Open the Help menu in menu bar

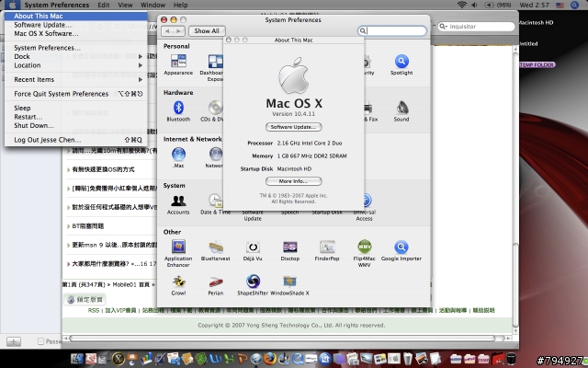(180, 5)
